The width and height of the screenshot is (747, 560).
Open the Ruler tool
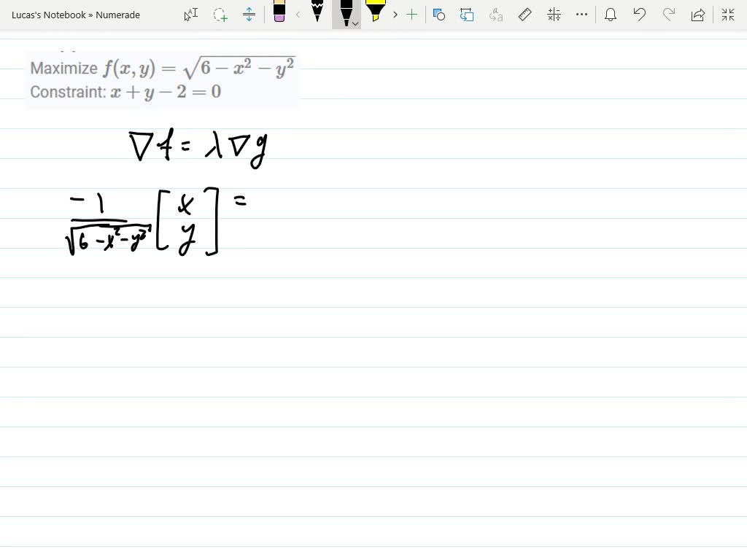click(526, 15)
